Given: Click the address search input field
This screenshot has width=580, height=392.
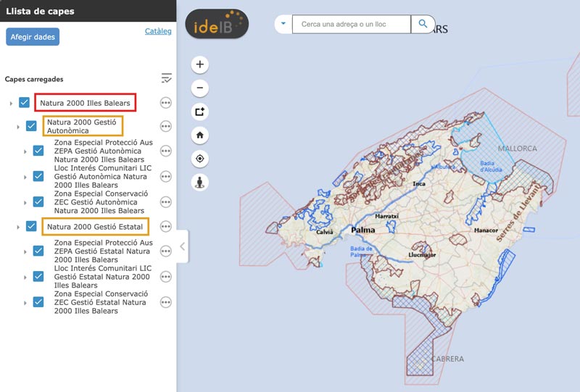Looking at the screenshot, I should click(351, 25).
